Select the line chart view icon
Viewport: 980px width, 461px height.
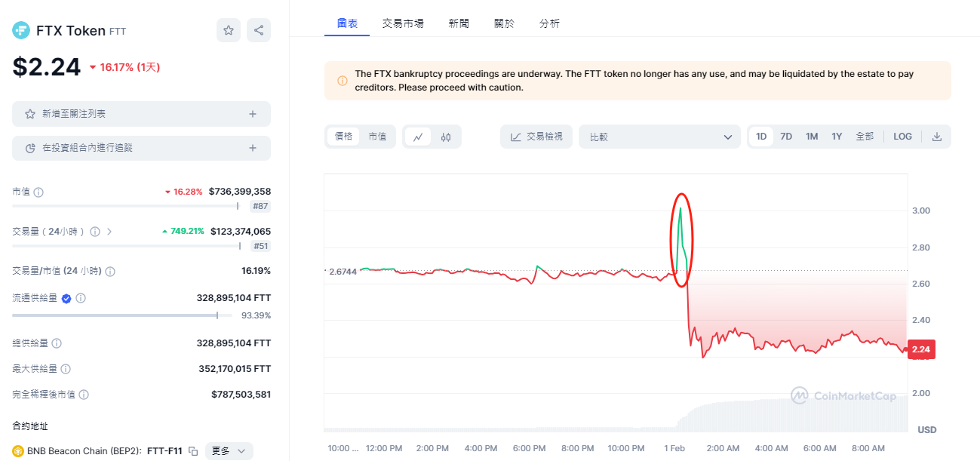pyautogui.click(x=417, y=137)
